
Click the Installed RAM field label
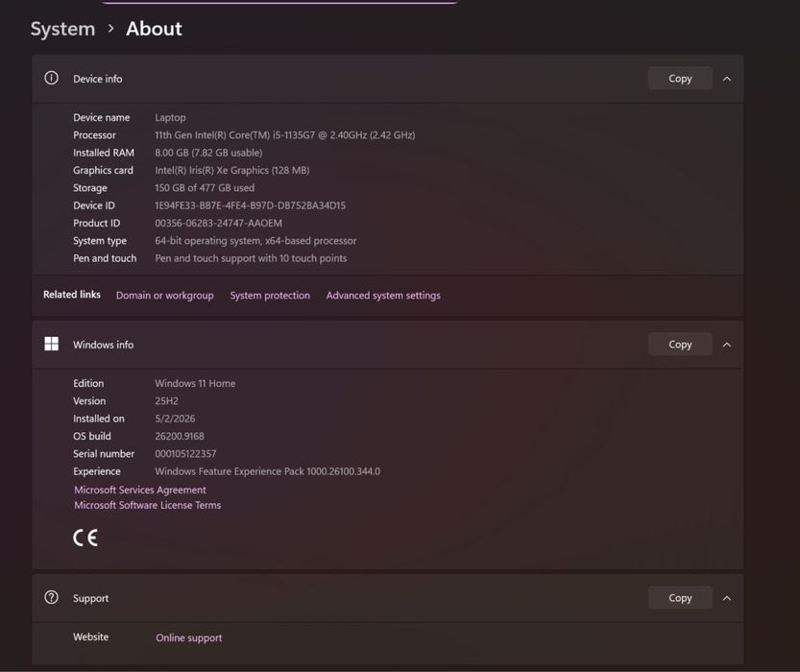pyautogui.click(x=104, y=153)
